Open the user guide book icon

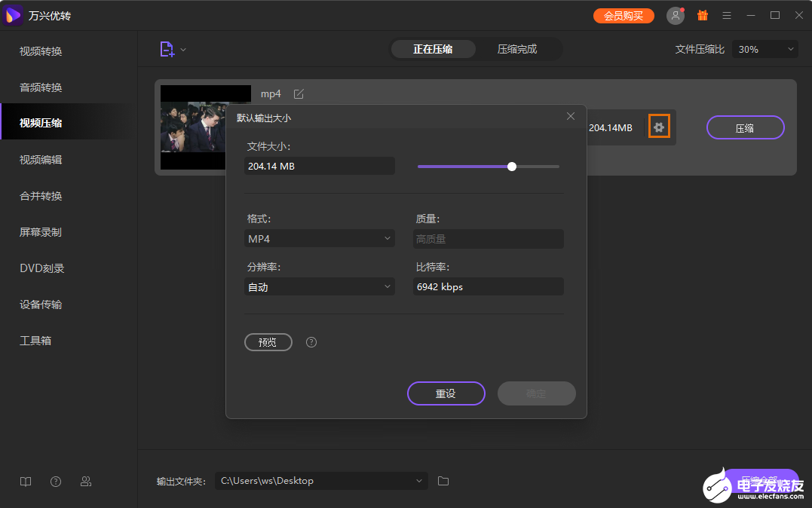tap(26, 482)
